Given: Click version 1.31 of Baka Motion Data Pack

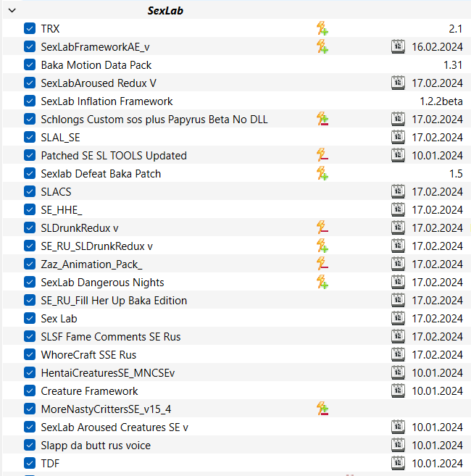Looking at the screenshot, I should point(453,65).
